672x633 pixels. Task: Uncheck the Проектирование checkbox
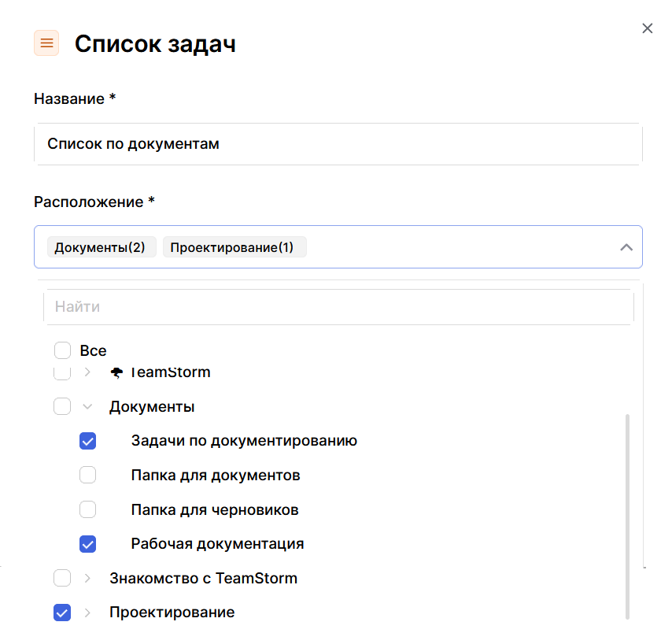click(62, 613)
